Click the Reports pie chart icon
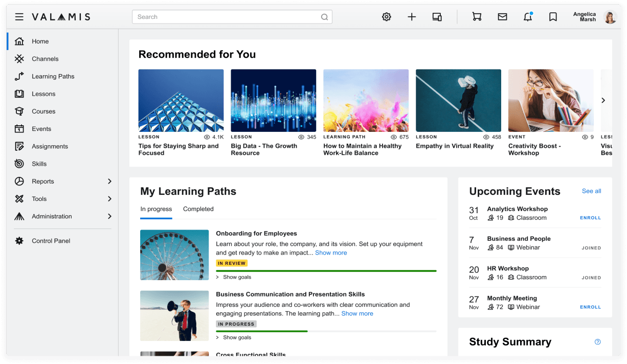The width and height of the screenshot is (627, 364). click(x=19, y=181)
